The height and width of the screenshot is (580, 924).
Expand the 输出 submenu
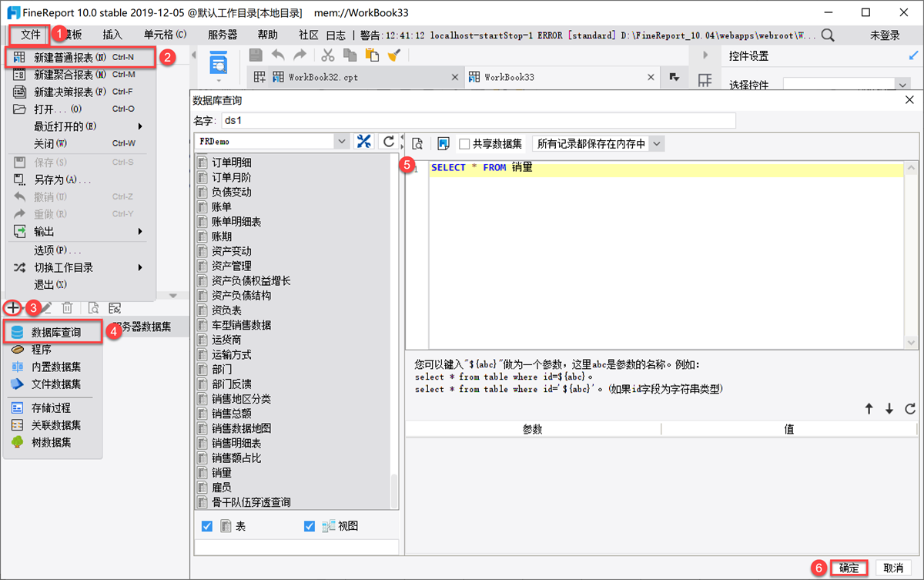[x=140, y=232]
